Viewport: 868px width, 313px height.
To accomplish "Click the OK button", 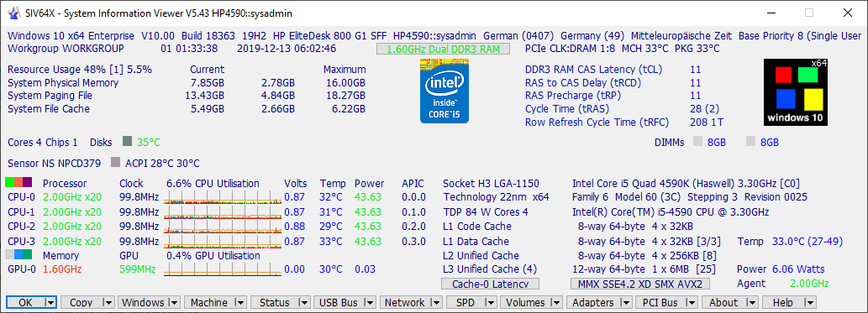I will click(25, 302).
